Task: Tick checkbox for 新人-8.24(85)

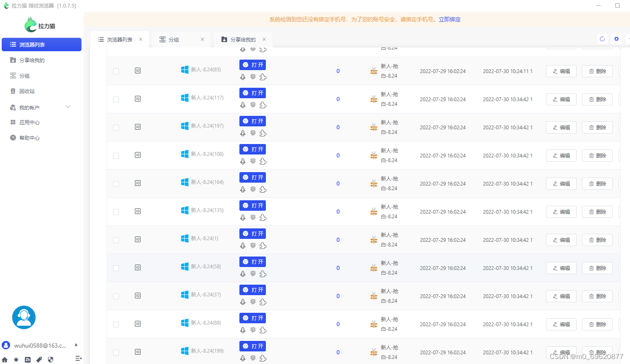Action: (x=116, y=71)
